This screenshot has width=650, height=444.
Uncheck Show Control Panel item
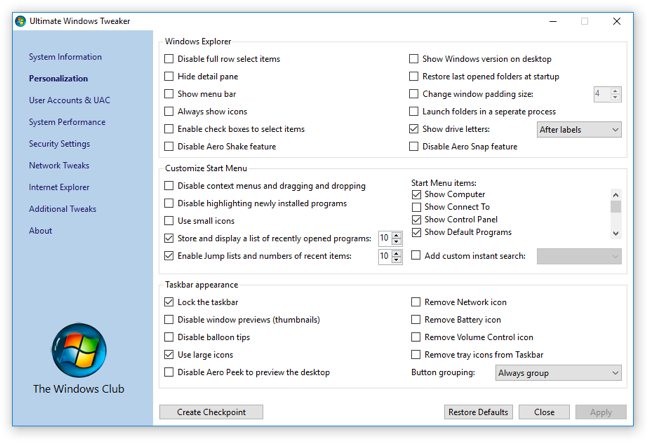[x=416, y=219]
